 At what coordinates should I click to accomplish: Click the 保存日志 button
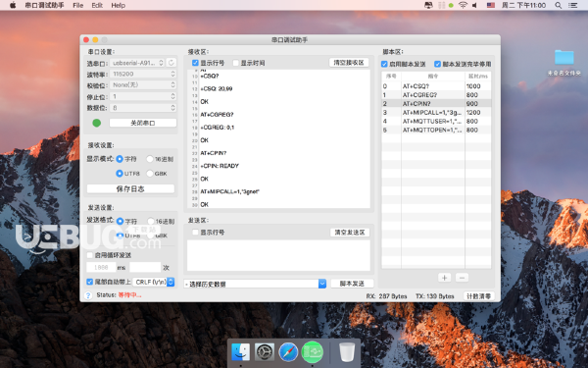click(130, 188)
